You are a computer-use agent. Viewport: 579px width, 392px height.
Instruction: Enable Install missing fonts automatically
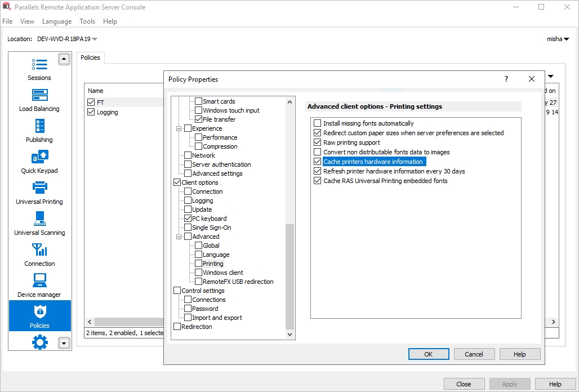318,123
